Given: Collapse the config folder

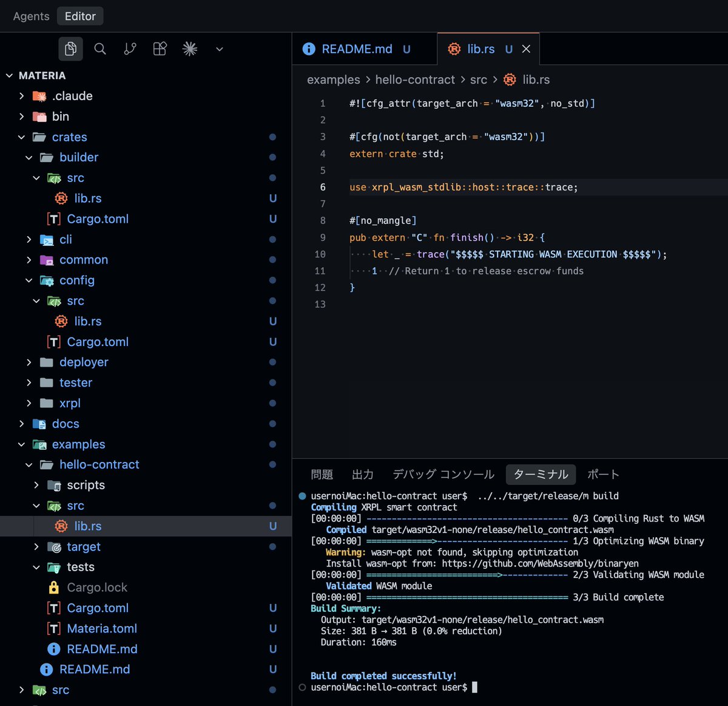Looking at the screenshot, I should tap(29, 280).
